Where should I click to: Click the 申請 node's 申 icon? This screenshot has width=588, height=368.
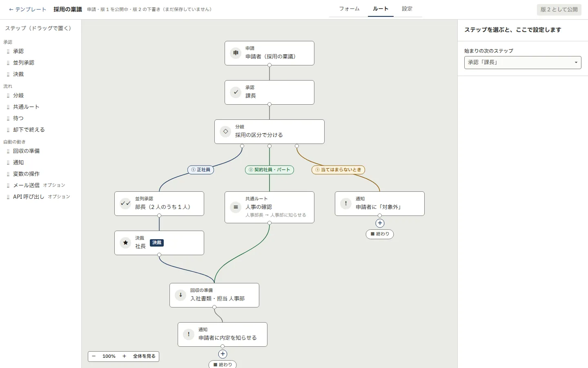236,53
